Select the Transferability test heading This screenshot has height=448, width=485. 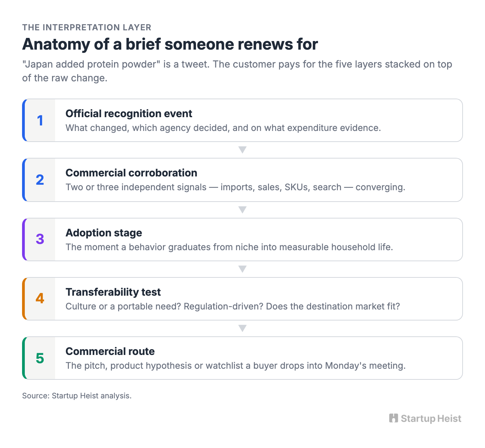[113, 292]
